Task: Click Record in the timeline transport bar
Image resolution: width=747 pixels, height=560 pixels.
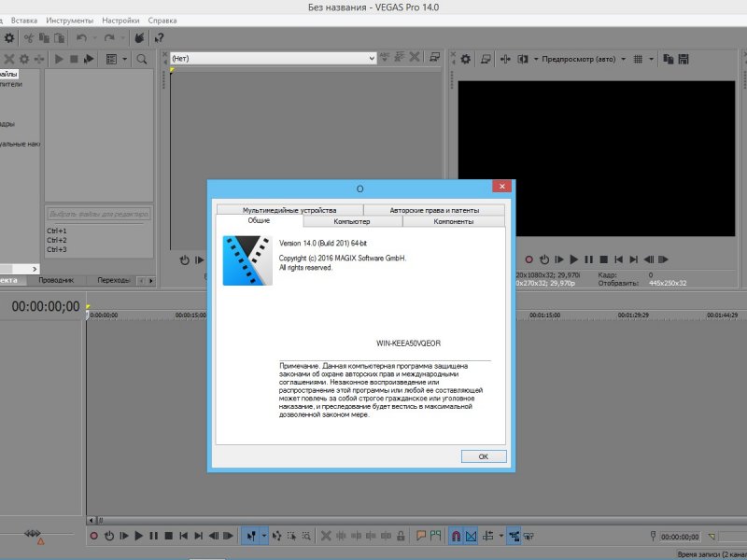Action: [x=94, y=536]
